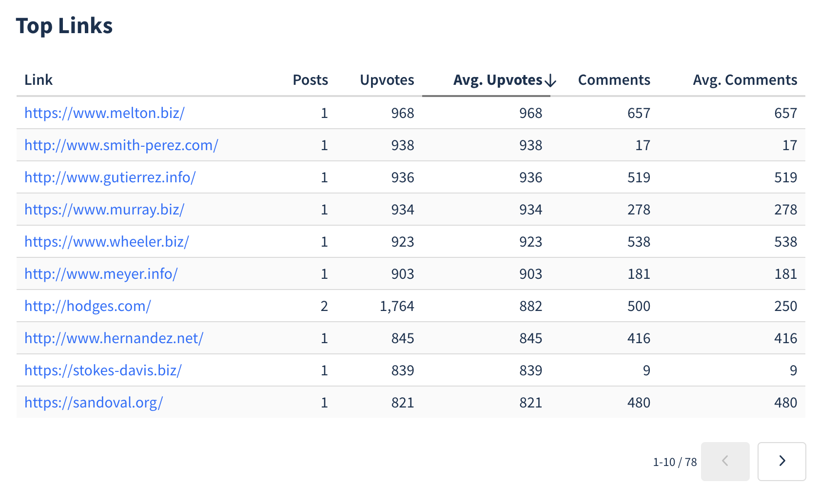Open the hernandez.net link

[114, 338]
